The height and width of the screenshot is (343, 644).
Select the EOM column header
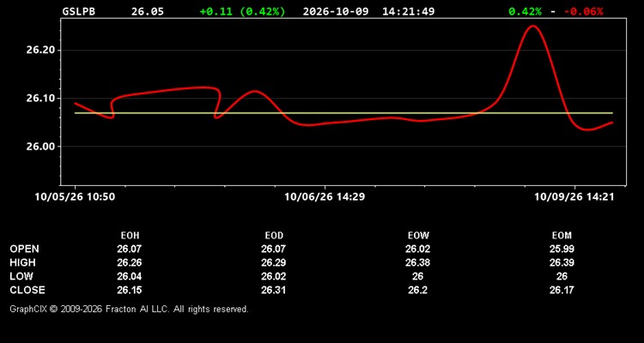coord(562,236)
